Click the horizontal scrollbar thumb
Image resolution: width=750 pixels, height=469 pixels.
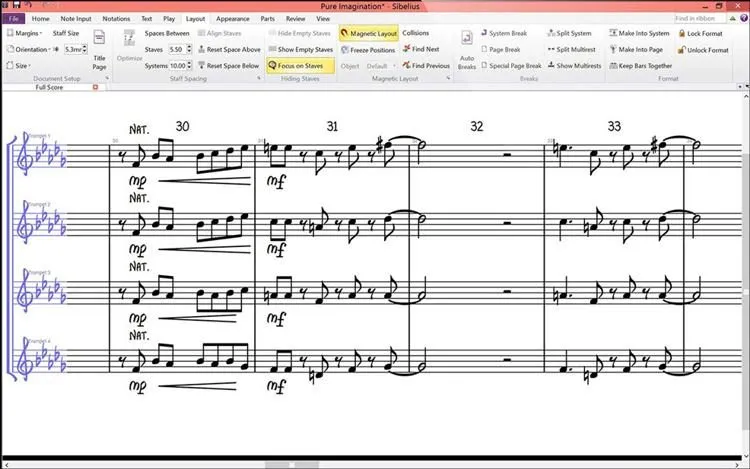[292, 465]
